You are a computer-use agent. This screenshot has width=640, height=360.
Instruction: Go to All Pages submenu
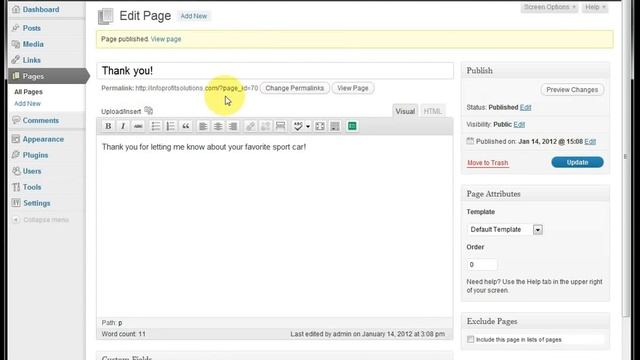point(28,92)
